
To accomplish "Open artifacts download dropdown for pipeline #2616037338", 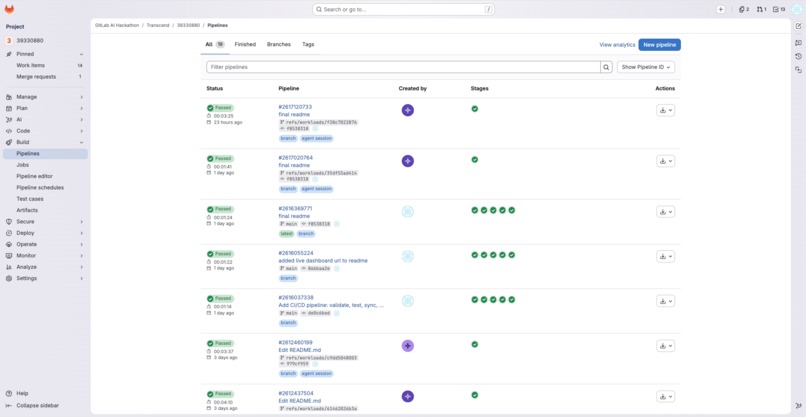I will (x=665, y=301).
